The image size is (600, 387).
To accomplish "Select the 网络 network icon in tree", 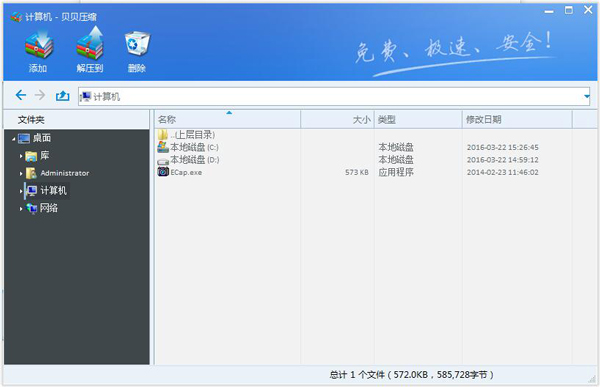I will pos(31,208).
